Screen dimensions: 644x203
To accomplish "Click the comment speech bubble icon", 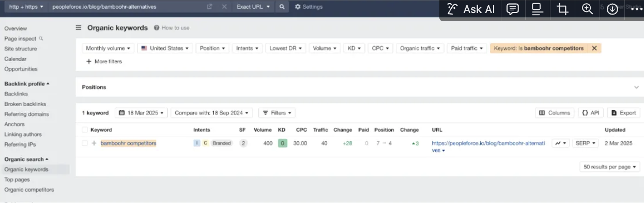I will (513, 9).
